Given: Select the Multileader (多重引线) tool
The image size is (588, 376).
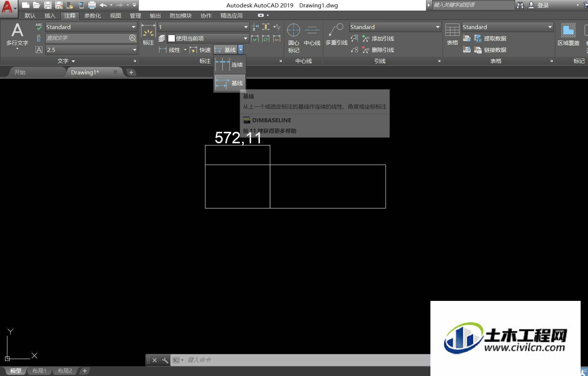Looking at the screenshot, I should [336, 34].
